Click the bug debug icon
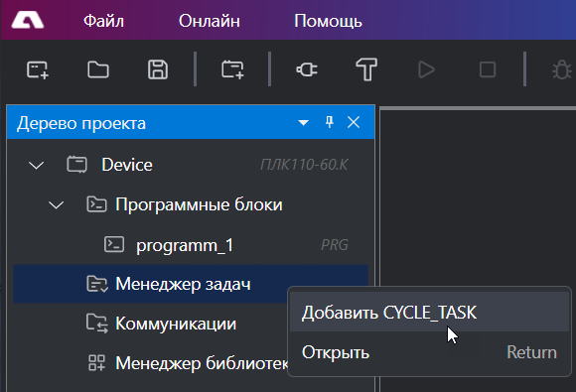 (x=562, y=69)
